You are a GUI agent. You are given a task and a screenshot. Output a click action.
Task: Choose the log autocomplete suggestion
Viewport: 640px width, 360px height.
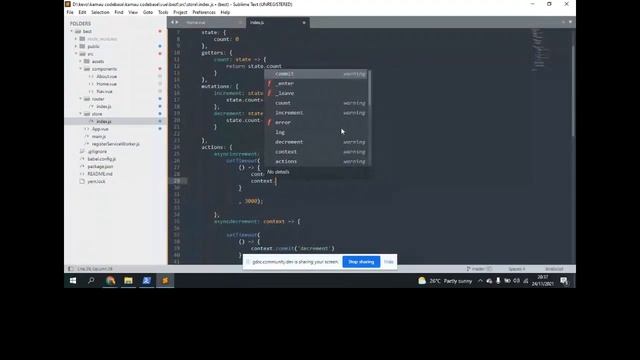point(317,132)
